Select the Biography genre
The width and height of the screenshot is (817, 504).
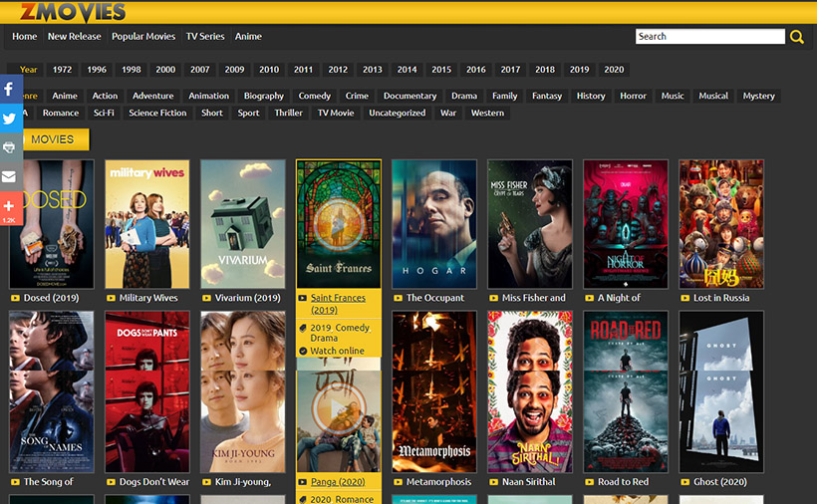[264, 96]
